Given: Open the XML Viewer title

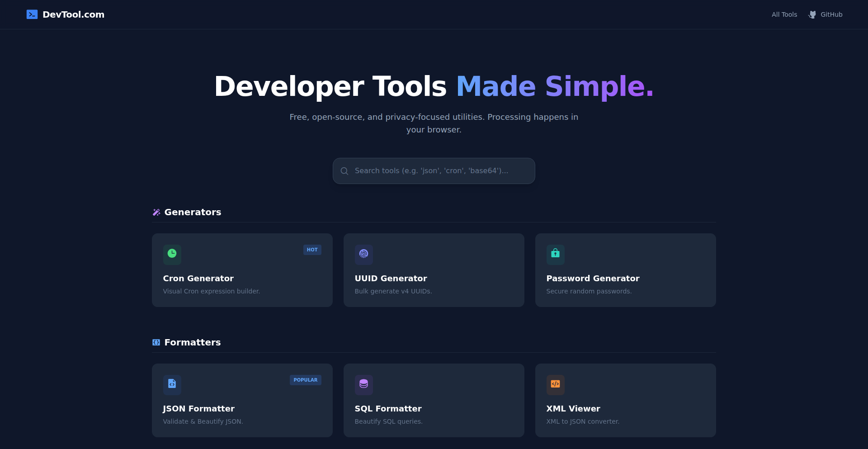Looking at the screenshot, I should click(573, 409).
